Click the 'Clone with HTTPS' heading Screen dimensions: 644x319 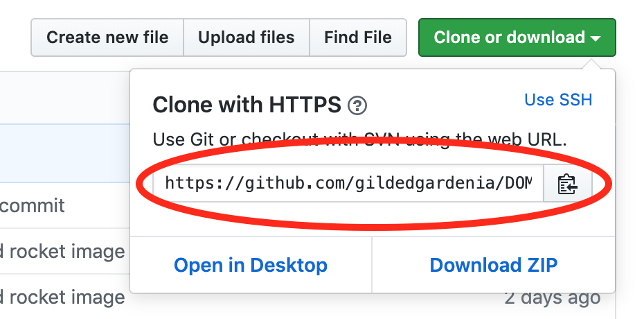point(247,105)
